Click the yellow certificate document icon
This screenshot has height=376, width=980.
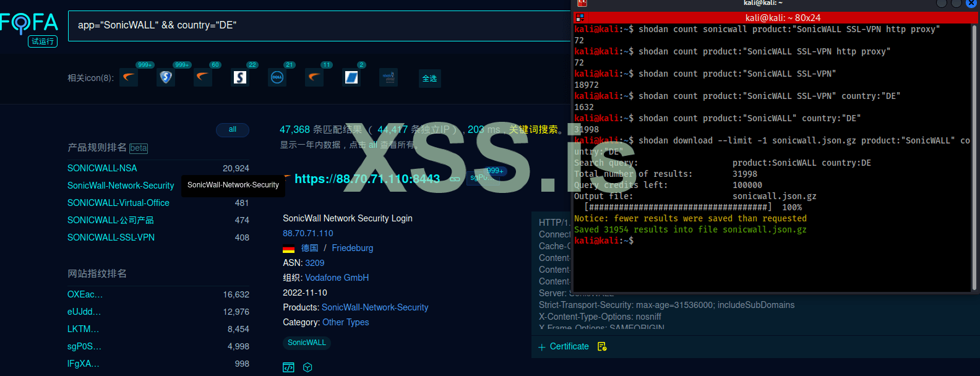coord(602,346)
